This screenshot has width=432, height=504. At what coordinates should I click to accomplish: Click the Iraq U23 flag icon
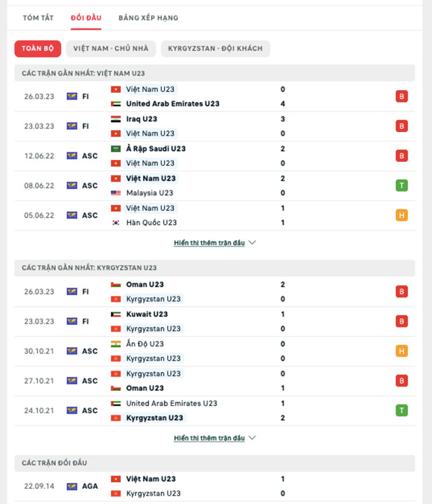(116, 119)
